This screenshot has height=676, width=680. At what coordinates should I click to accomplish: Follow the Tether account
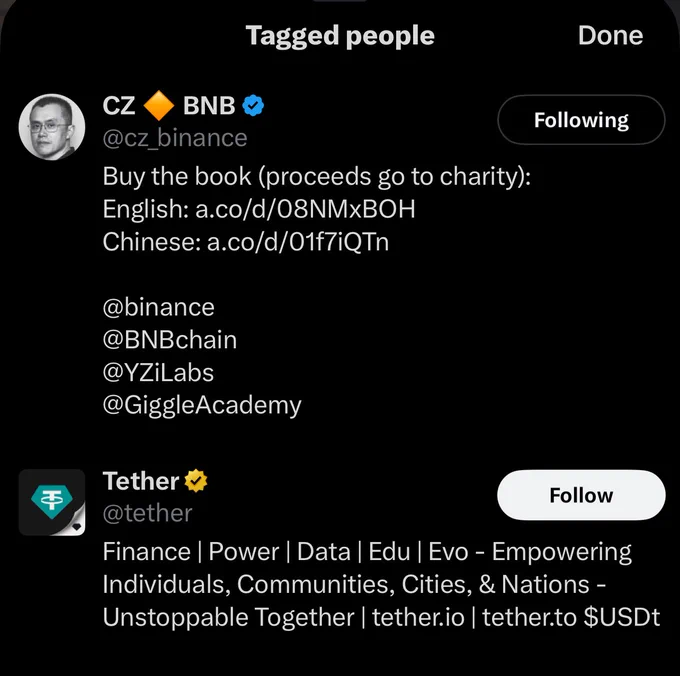point(581,495)
